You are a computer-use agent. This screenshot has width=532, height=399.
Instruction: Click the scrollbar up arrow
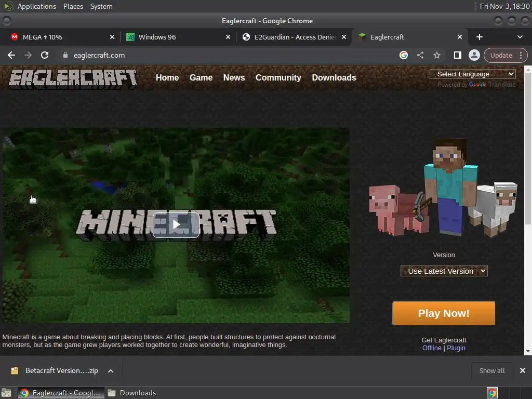[528, 69]
